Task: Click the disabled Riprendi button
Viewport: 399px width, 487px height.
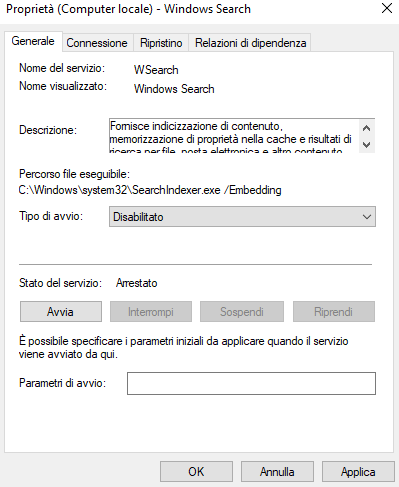Action: coord(334,312)
